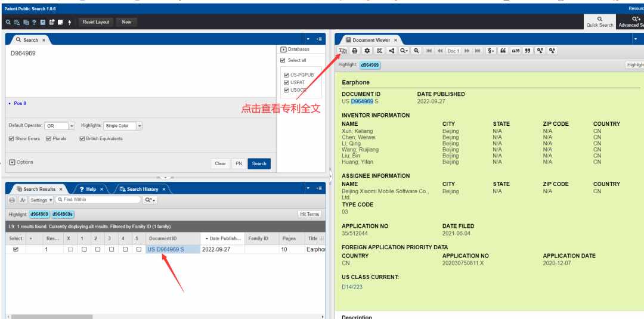The height and width of the screenshot is (319, 644).
Task: Click the KWIC icon in Document Viewer toolbar
Action: (x=379, y=51)
